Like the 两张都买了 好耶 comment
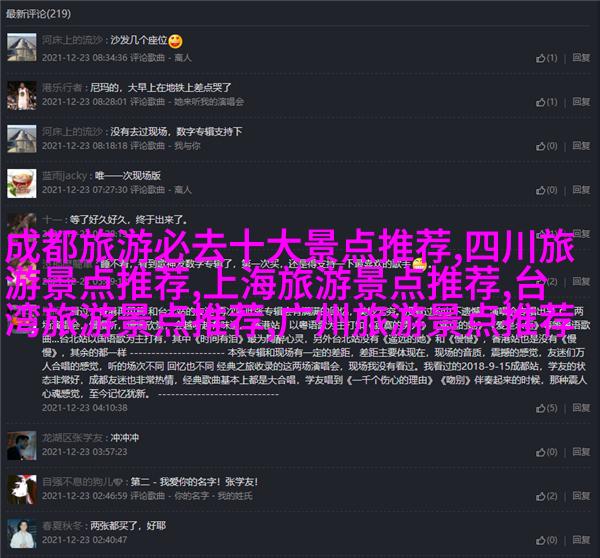The image size is (600, 558). tap(546, 540)
